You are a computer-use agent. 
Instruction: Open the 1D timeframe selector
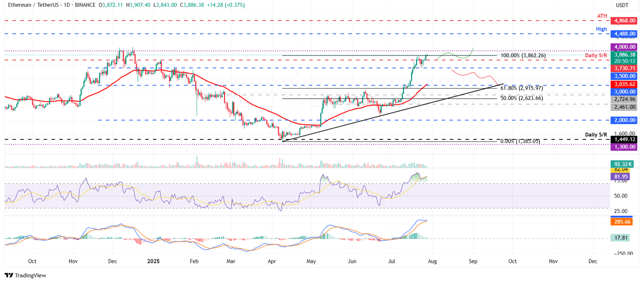[x=67, y=5]
